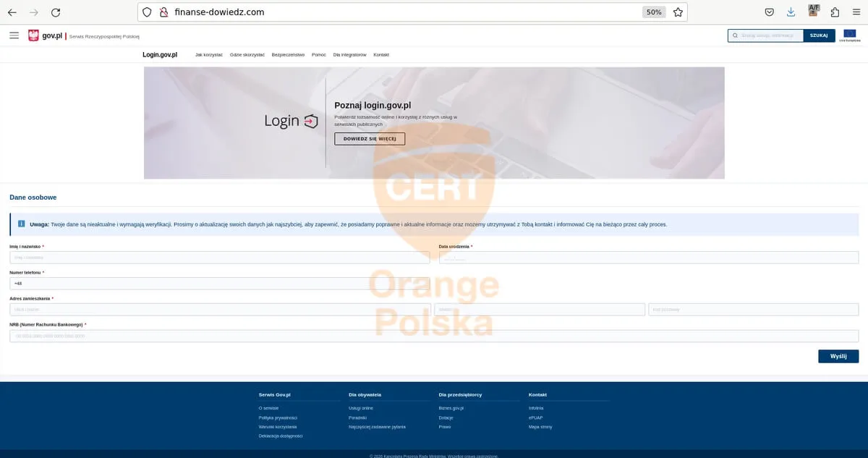Viewport: 868px width, 458px height.
Task: Reload the page with the refresh icon
Action: point(56,12)
